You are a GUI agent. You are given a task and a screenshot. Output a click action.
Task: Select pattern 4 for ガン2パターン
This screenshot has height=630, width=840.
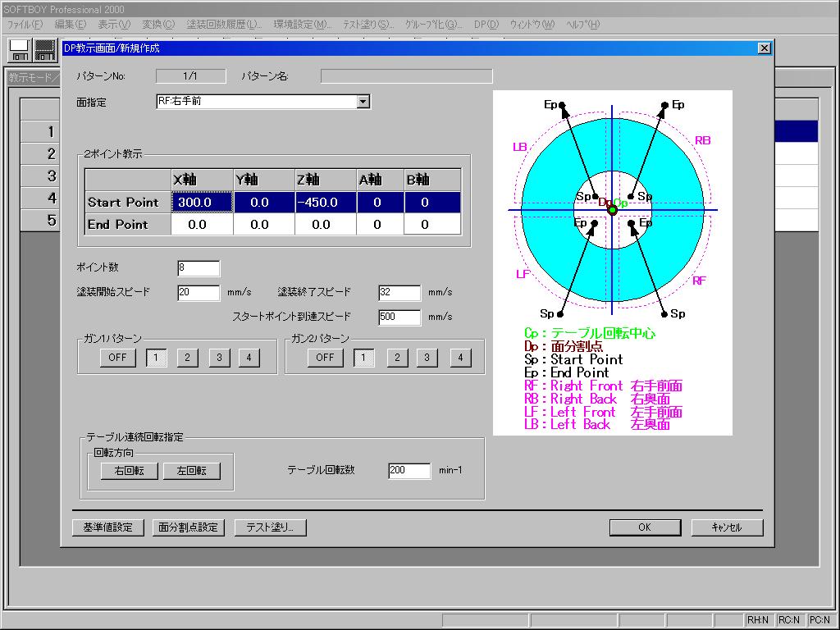coord(460,358)
